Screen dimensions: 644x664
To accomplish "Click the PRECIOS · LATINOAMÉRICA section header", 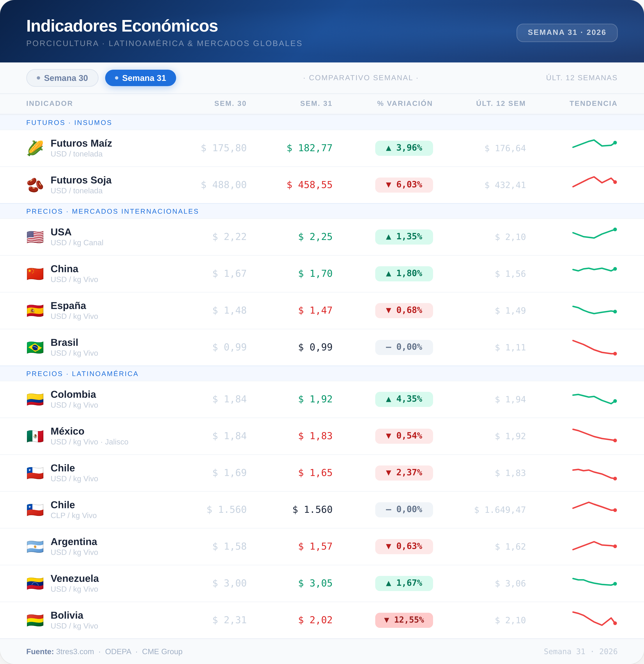I will 82,374.
